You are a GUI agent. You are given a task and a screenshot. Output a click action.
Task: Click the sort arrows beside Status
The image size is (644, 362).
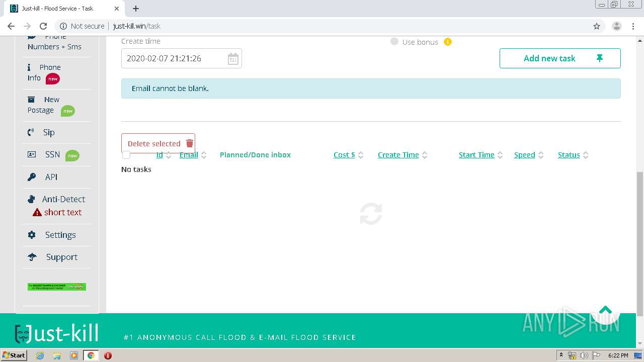coord(586,155)
